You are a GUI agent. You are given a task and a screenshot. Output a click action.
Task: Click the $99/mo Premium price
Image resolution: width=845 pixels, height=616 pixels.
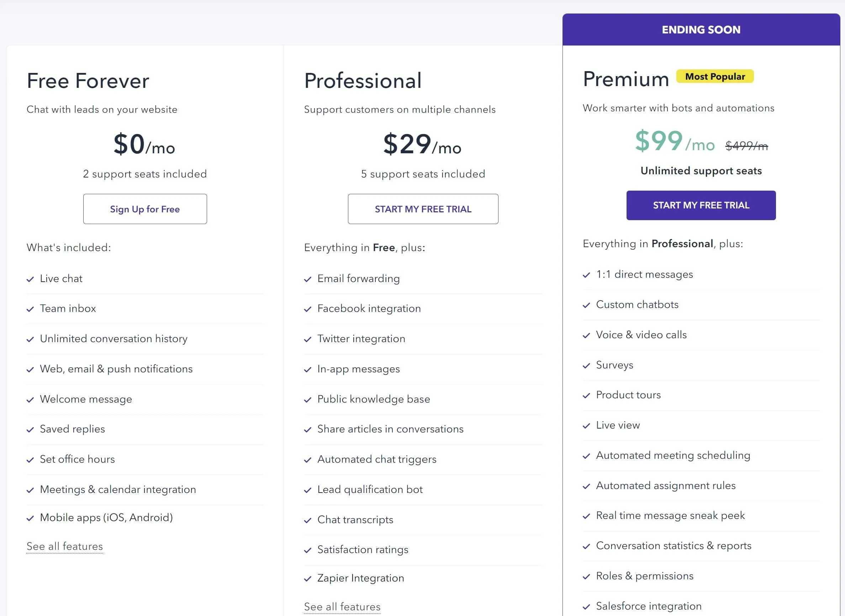tap(675, 141)
